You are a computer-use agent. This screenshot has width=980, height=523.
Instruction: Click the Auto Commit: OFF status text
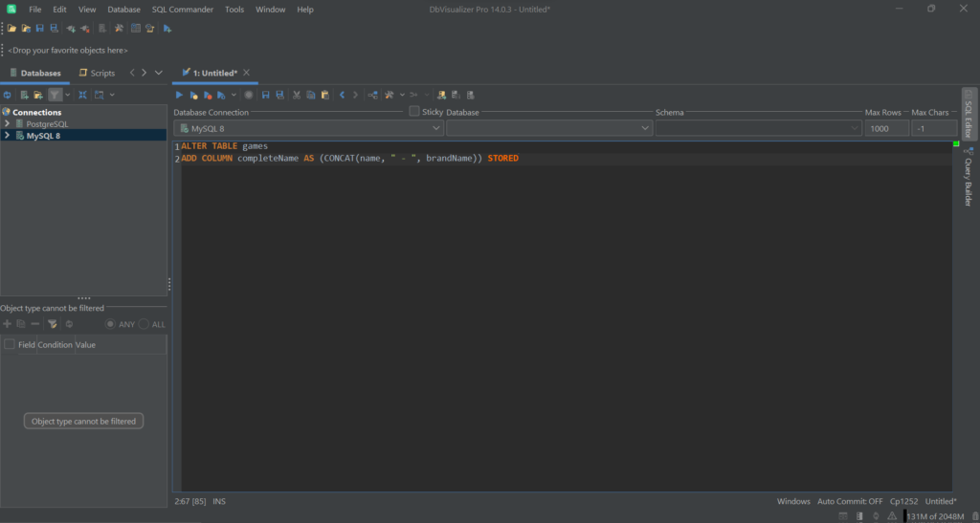coord(850,501)
